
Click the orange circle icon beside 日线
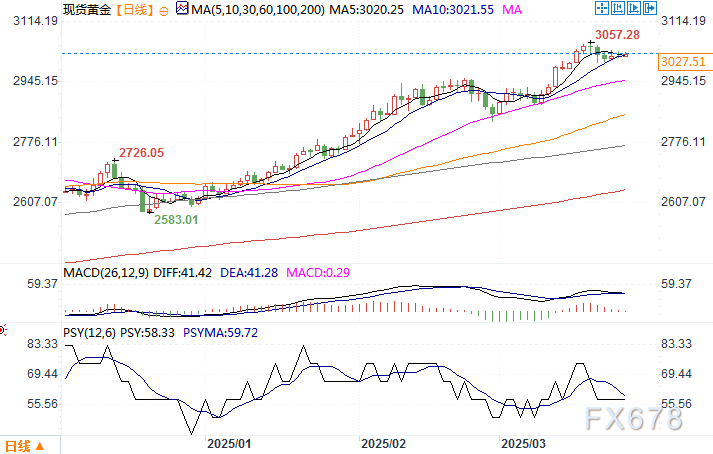coord(164,11)
